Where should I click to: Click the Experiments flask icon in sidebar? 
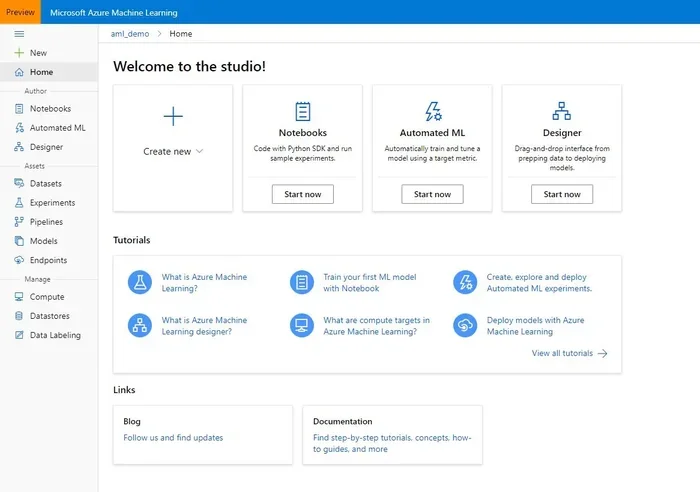pyautogui.click(x=19, y=203)
